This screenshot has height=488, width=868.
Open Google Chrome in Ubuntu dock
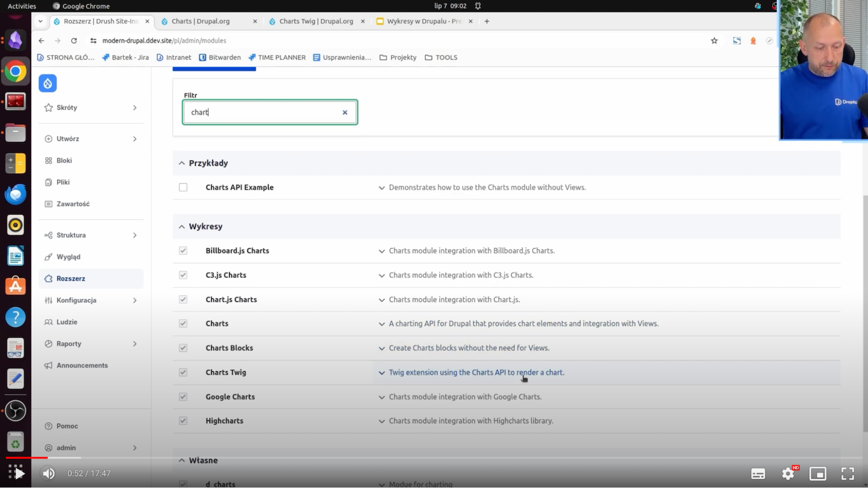pos(16,72)
